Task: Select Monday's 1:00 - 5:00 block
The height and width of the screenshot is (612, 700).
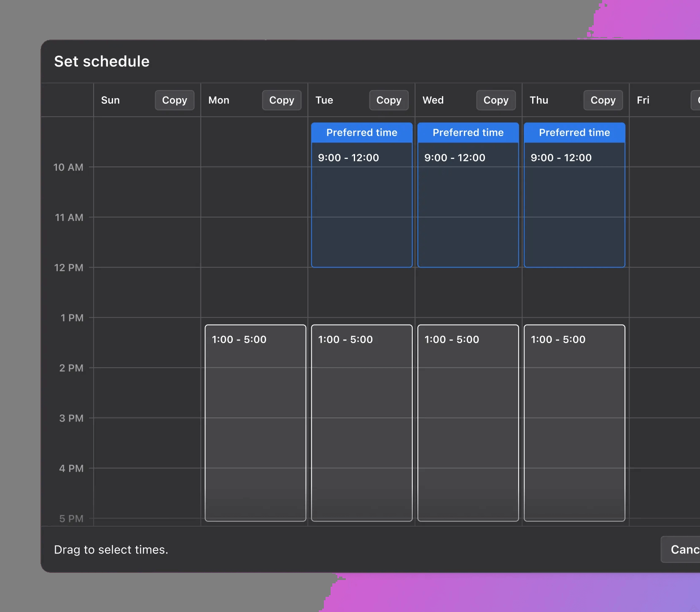Action: click(255, 422)
